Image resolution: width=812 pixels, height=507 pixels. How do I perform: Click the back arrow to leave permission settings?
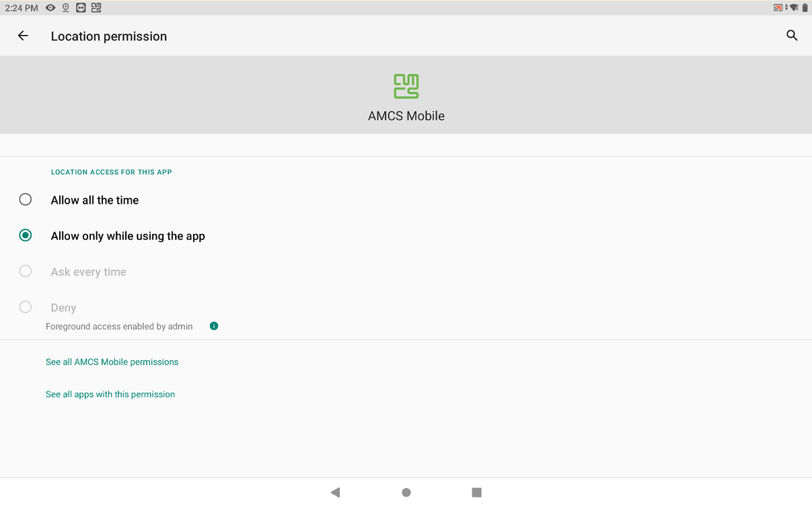(22, 36)
